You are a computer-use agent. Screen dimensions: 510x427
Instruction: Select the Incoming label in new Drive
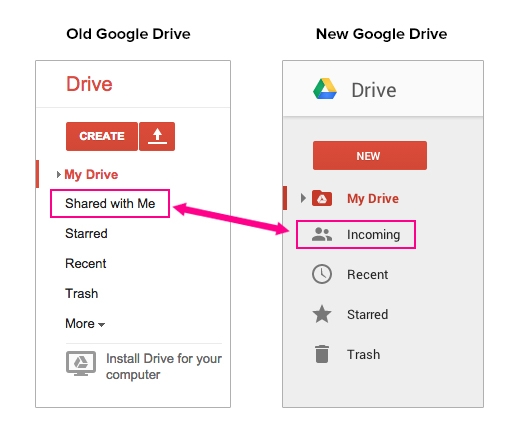coord(373,235)
